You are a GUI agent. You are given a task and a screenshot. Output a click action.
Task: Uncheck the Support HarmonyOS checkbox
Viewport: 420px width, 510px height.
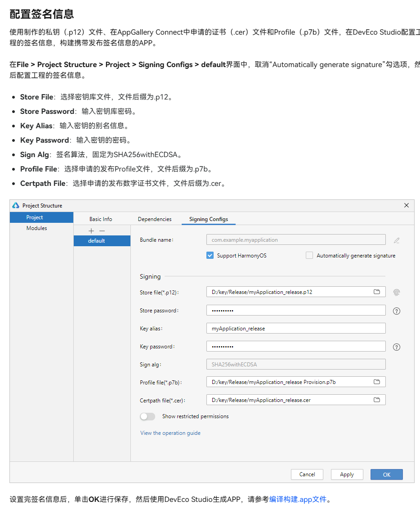pos(210,255)
